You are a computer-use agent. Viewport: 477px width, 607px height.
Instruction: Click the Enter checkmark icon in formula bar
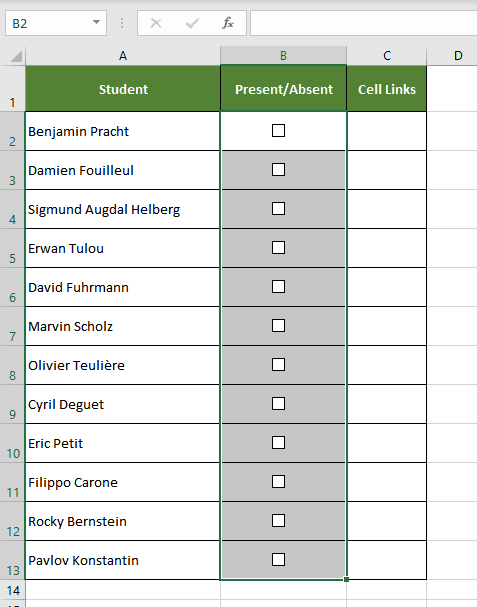pyautogui.click(x=192, y=24)
